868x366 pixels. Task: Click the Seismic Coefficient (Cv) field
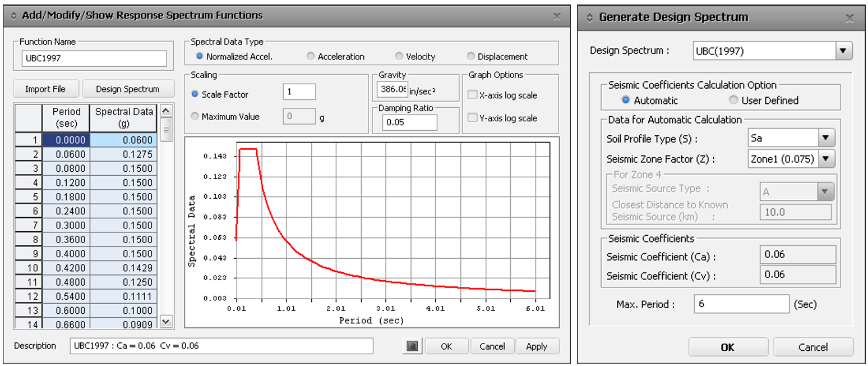(x=797, y=274)
